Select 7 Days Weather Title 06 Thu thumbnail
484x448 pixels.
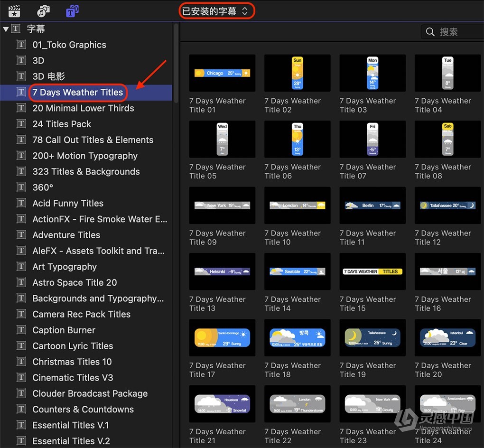(297, 139)
